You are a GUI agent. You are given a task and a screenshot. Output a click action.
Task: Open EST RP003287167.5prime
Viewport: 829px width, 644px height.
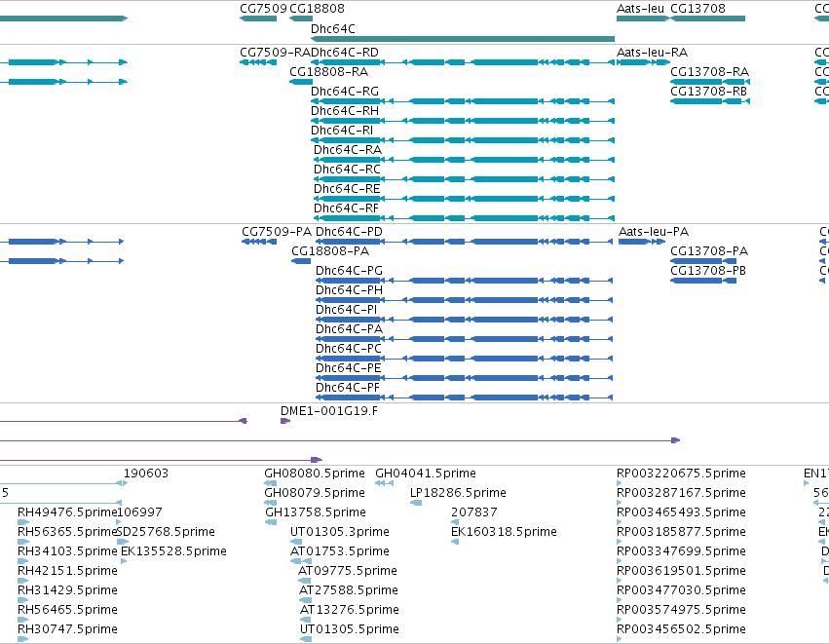tap(682, 493)
